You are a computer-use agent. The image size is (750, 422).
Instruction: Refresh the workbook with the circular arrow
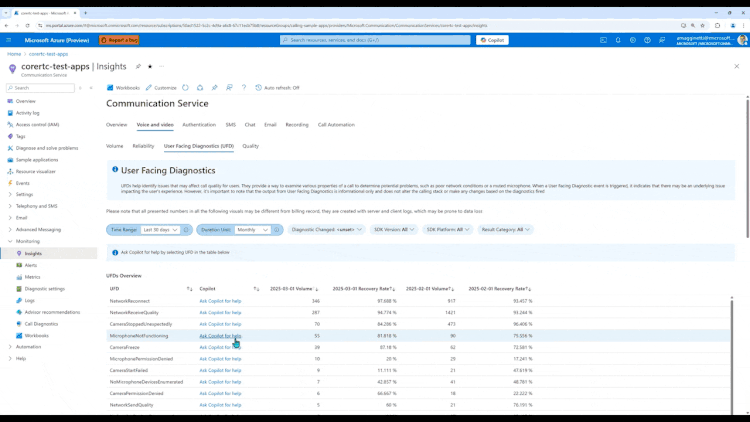[186, 88]
